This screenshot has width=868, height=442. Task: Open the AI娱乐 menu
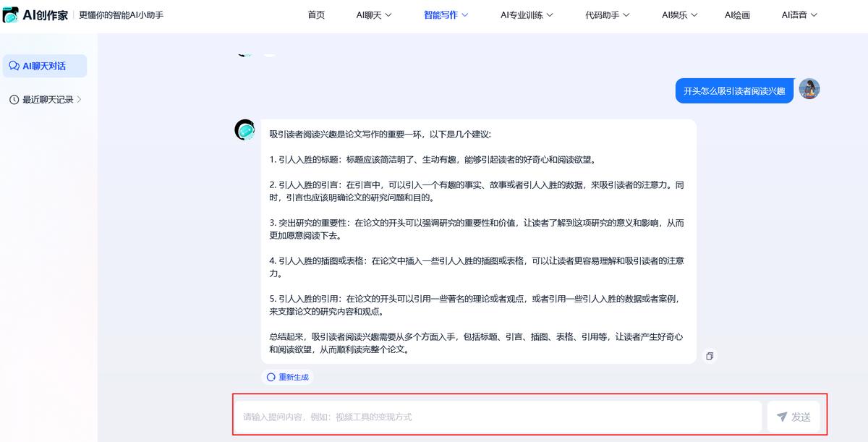tap(678, 14)
